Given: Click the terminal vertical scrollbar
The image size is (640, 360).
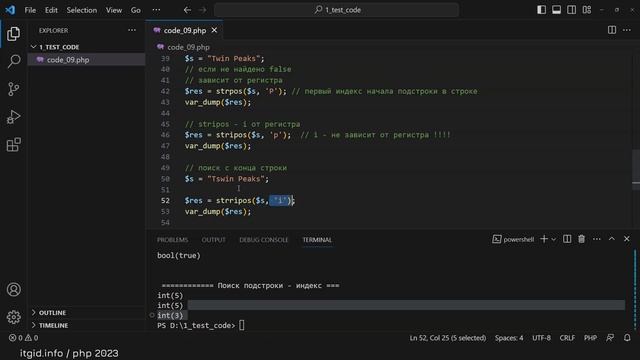Looking at the screenshot, I should tap(635, 289).
